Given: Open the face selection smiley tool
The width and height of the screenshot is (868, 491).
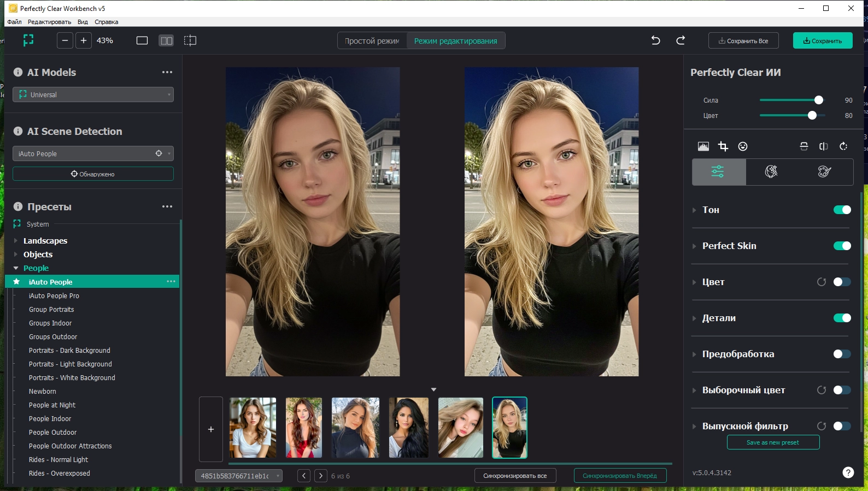Looking at the screenshot, I should coord(743,146).
